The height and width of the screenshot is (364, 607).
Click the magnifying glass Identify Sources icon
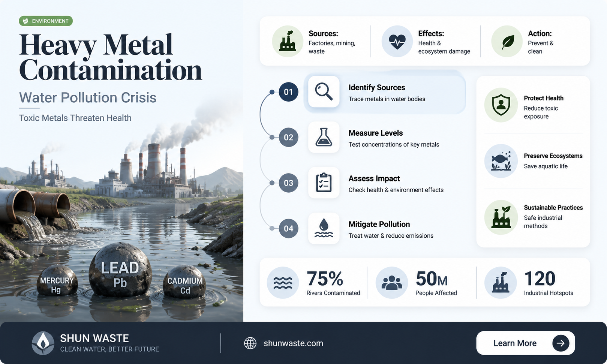(324, 91)
